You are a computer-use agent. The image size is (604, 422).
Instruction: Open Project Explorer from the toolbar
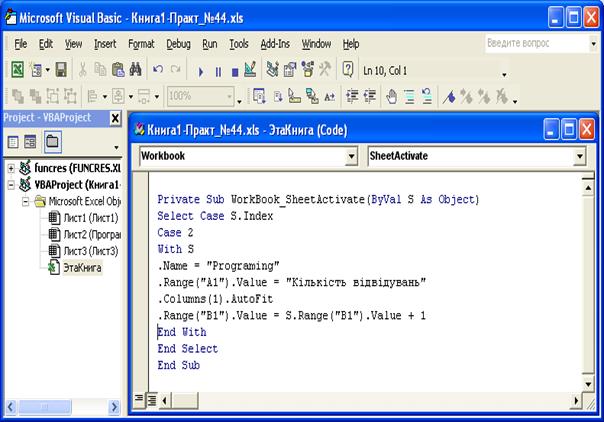(272, 70)
